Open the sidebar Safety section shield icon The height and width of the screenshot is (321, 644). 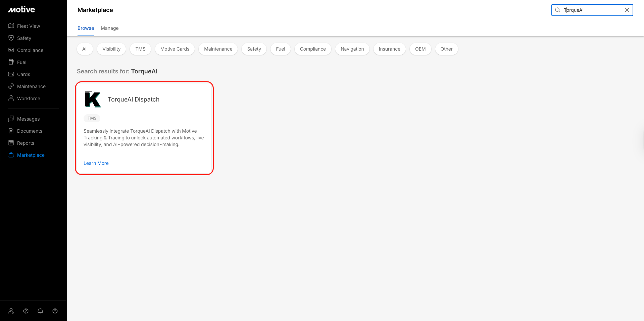tap(11, 38)
